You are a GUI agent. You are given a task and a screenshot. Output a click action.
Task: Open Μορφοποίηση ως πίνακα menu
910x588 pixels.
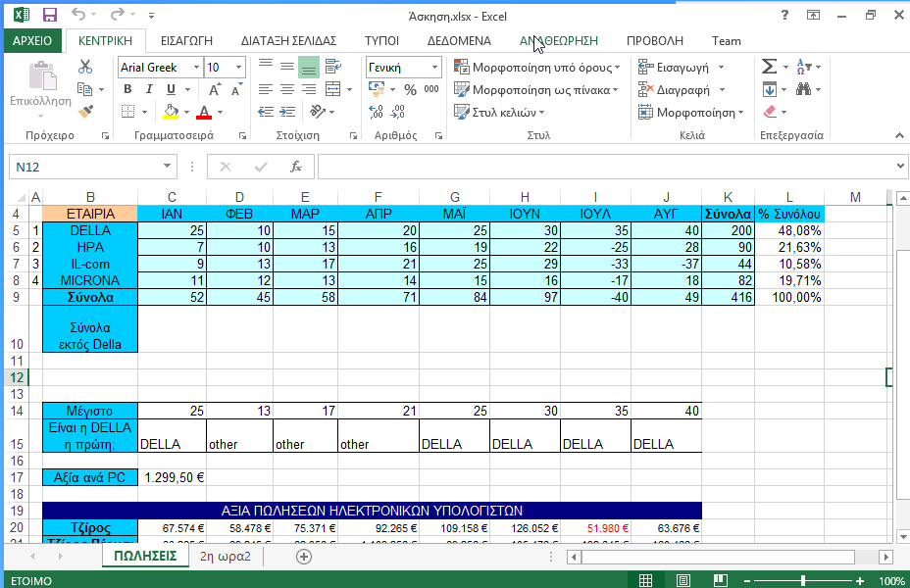click(x=536, y=90)
